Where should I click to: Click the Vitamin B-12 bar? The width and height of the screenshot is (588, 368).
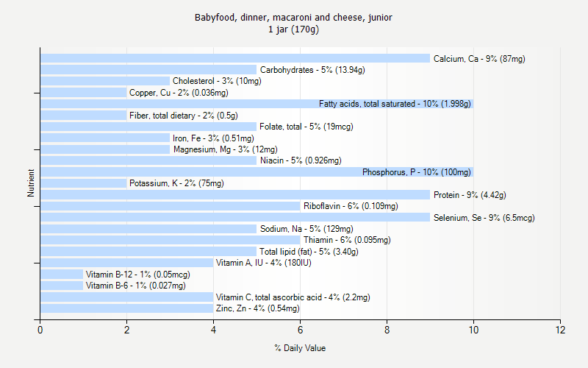pyautogui.click(x=62, y=274)
